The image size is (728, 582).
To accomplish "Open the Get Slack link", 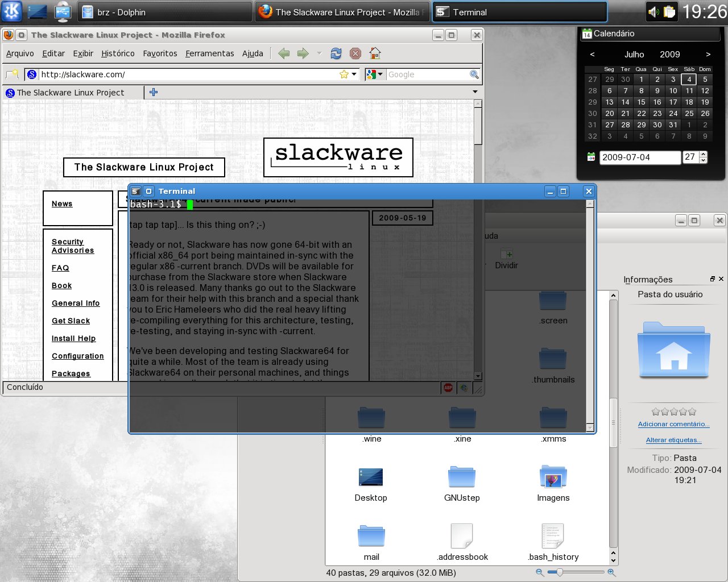I will point(71,321).
